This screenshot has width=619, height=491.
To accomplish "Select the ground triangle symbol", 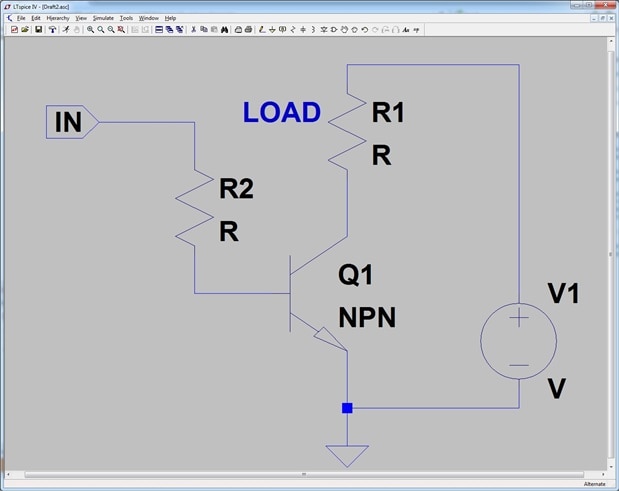I will [x=347, y=456].
